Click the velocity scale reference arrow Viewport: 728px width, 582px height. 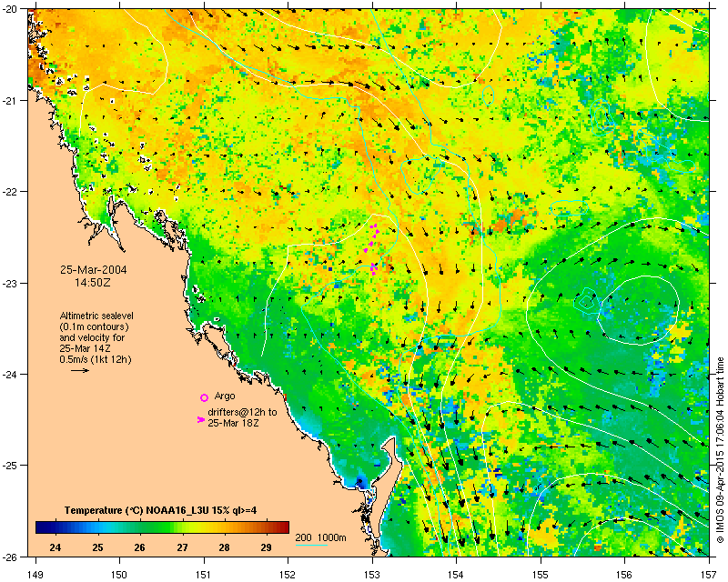click(80, 370)
